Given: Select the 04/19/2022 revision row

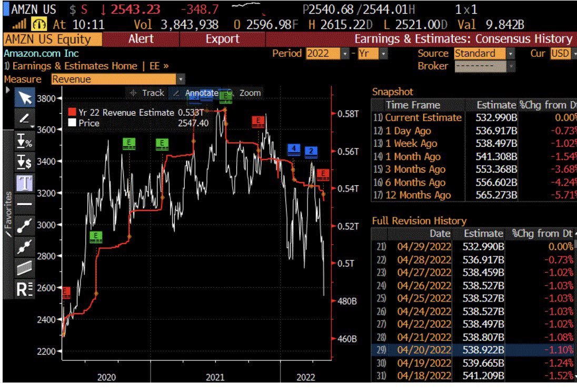Looking at the screenshot, I should coord(472,363).
